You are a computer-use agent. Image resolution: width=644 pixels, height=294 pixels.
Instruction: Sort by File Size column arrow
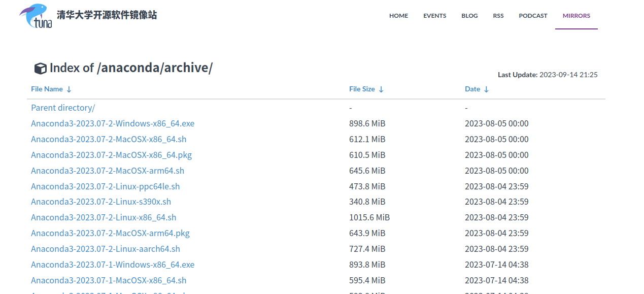381,89
